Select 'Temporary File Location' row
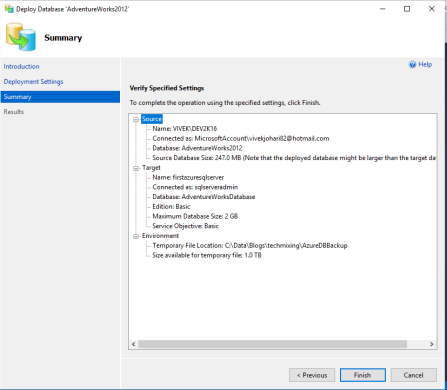The image size is (447, 390). tap(250, 246)
